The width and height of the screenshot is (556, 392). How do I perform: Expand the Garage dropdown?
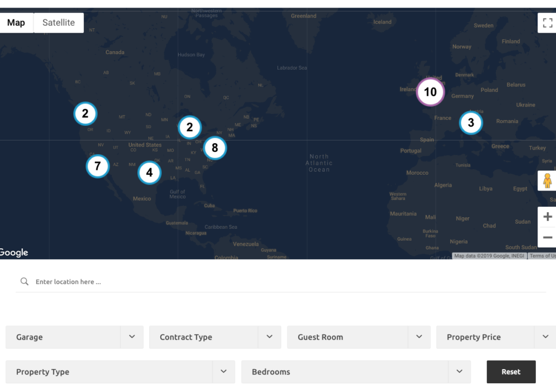coord(74,337)
